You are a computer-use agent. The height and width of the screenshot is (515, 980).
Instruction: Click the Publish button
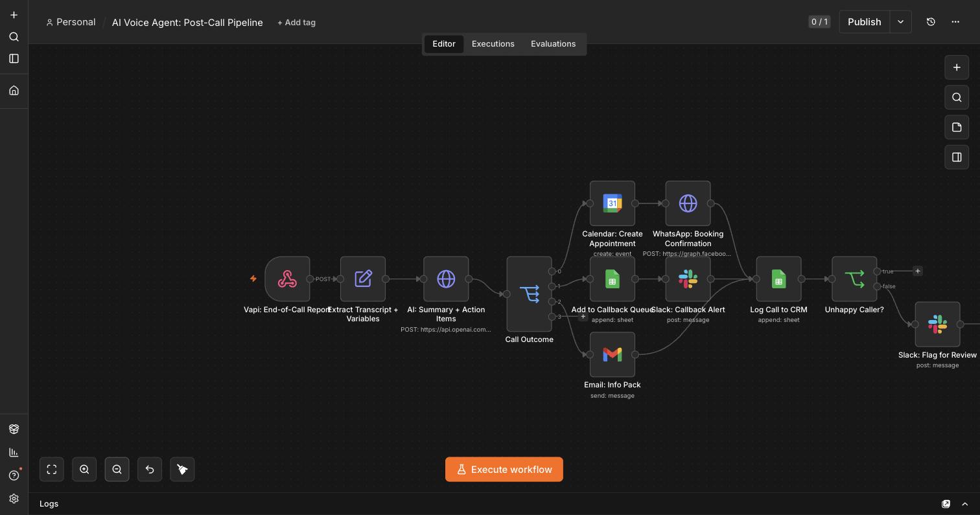click(x=864, y=21)
